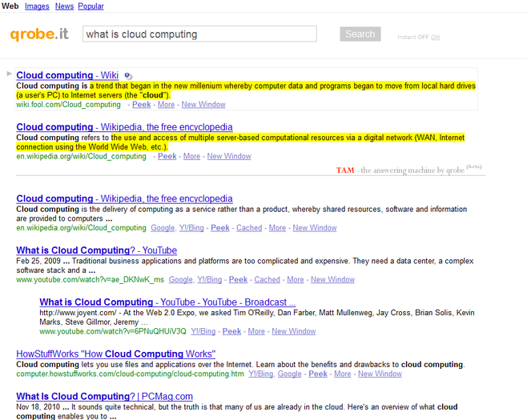Click Google link on ae_DKNwK_ms YouTube result
The width and height of the screenshot is (527, 420).
pyautogui.click(x=181, y=279)
